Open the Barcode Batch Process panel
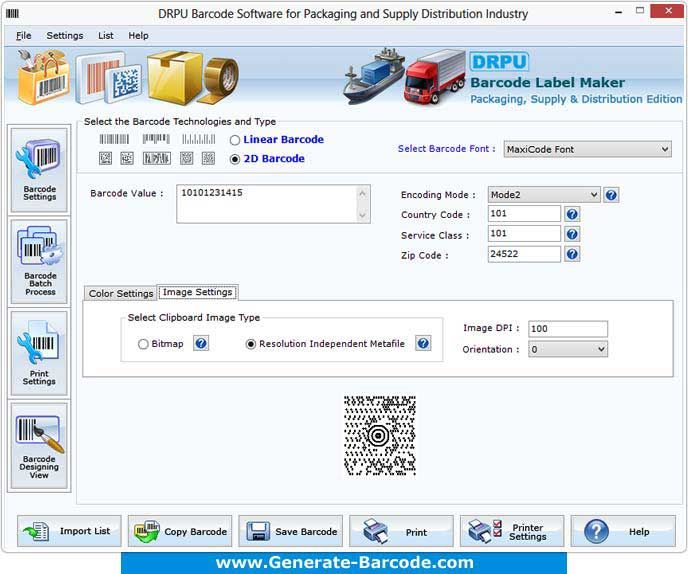Image resolution: width=688 pixels, height=574 pixels. coord(39,262)
